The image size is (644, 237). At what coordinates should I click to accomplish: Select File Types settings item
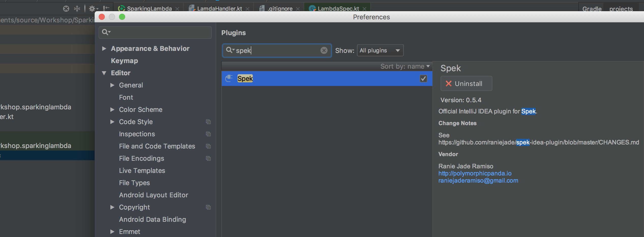(x=134, y=183)
